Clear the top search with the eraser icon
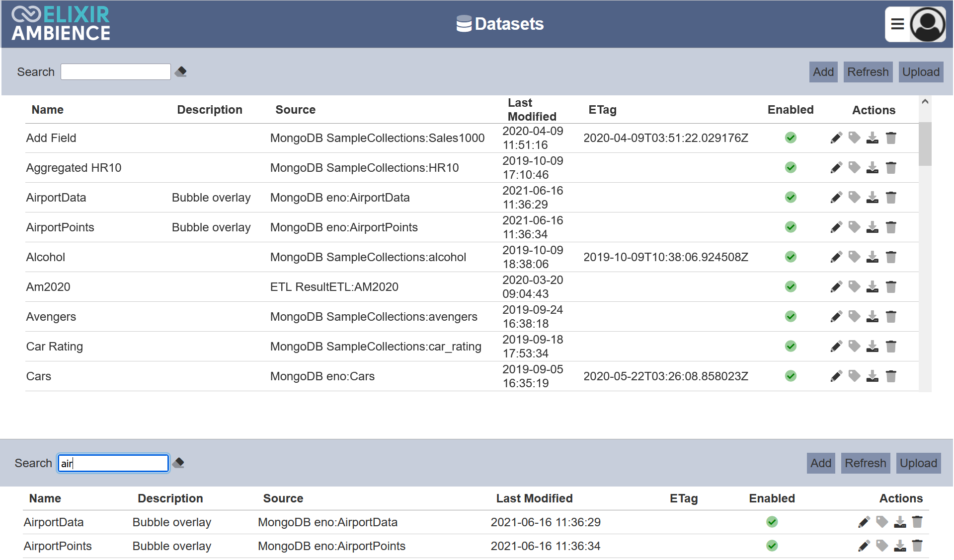This screenshot has width=954, height=560. [181, 71]
